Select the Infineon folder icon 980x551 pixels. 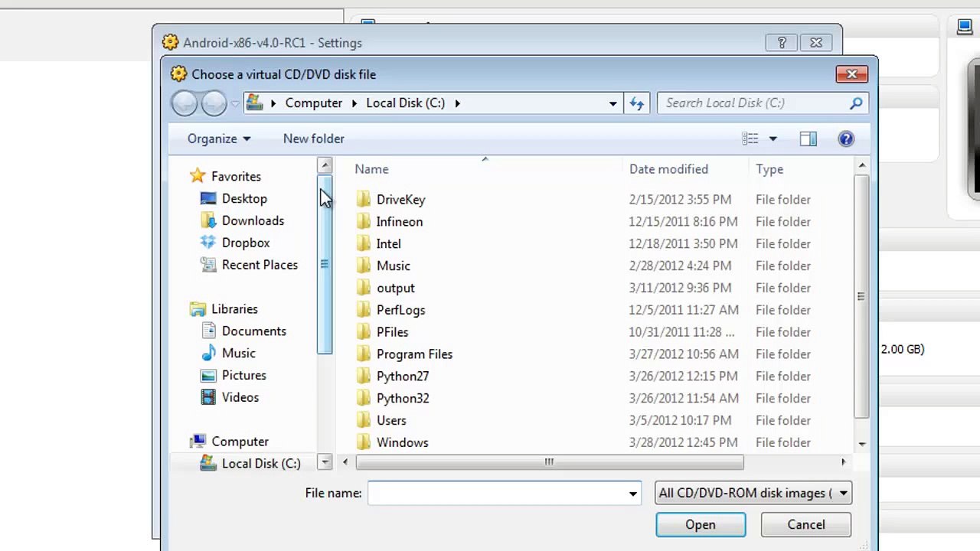pyautogui.click(x=364, y=222)
